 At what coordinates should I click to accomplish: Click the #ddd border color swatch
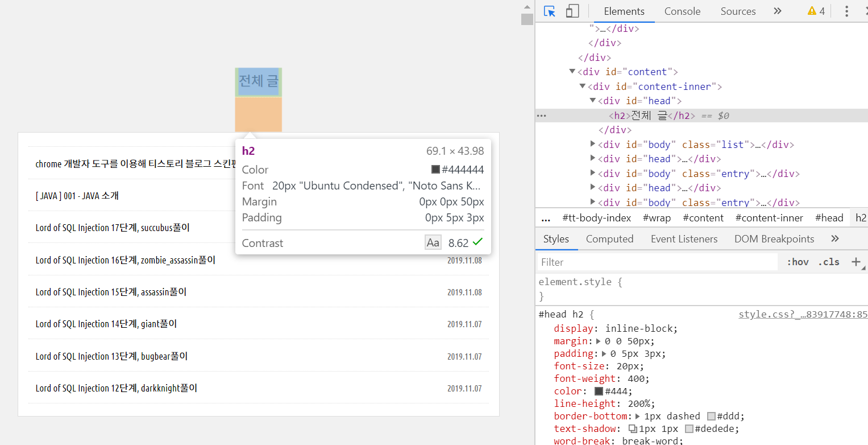pos(711,417)
